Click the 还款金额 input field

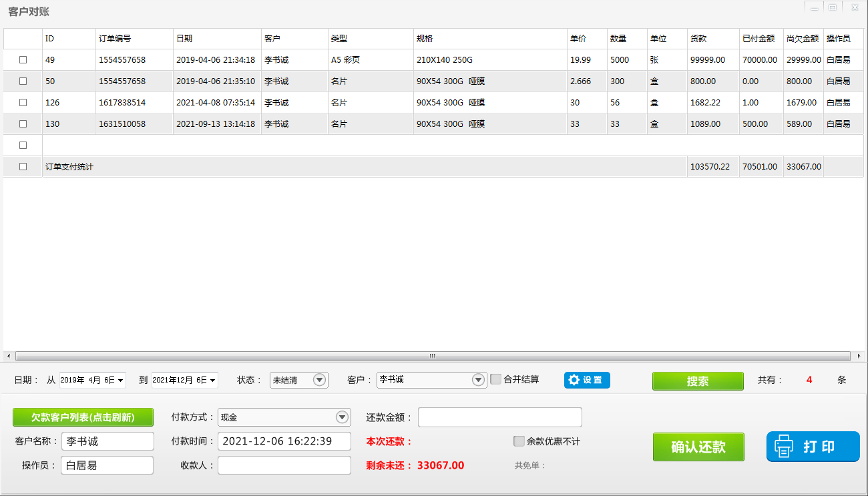pos(499,417)
